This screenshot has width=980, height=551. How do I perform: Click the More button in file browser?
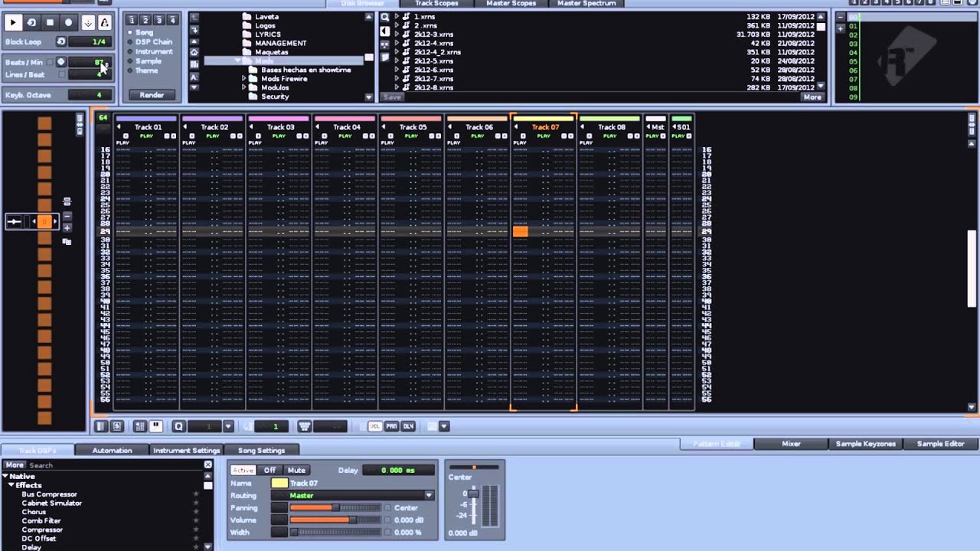click(x=812, y=97)
